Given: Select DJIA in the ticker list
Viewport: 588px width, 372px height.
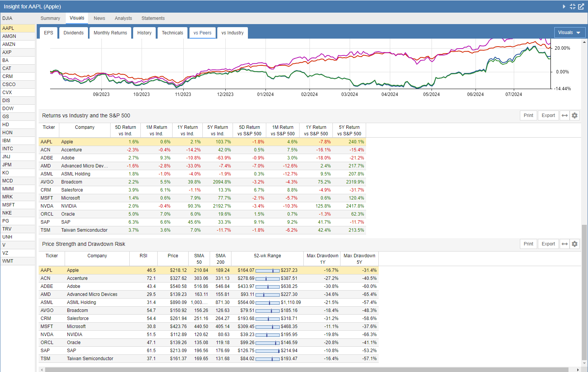Looking at the screenshot, I should pyautogui.click(x=18, y=18).
